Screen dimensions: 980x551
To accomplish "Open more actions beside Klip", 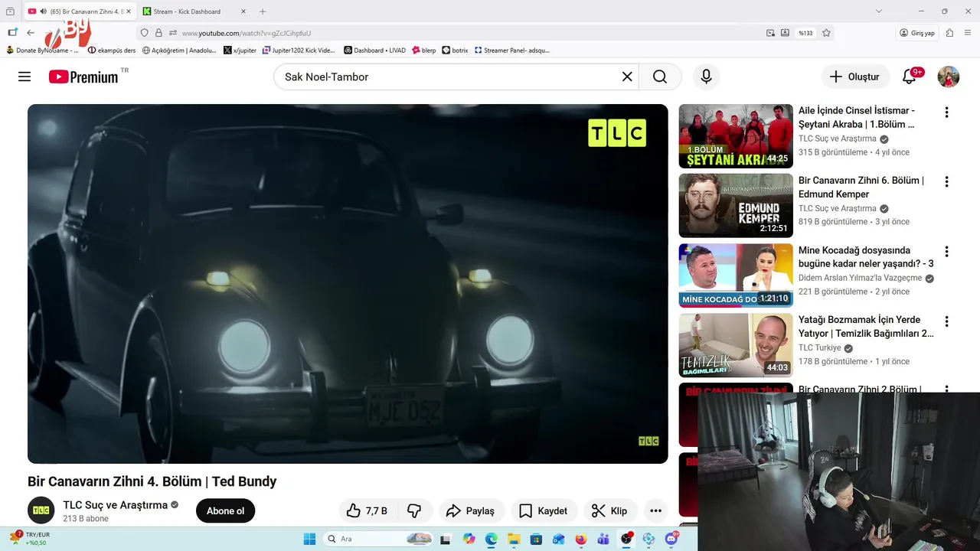I will [655, 510].
